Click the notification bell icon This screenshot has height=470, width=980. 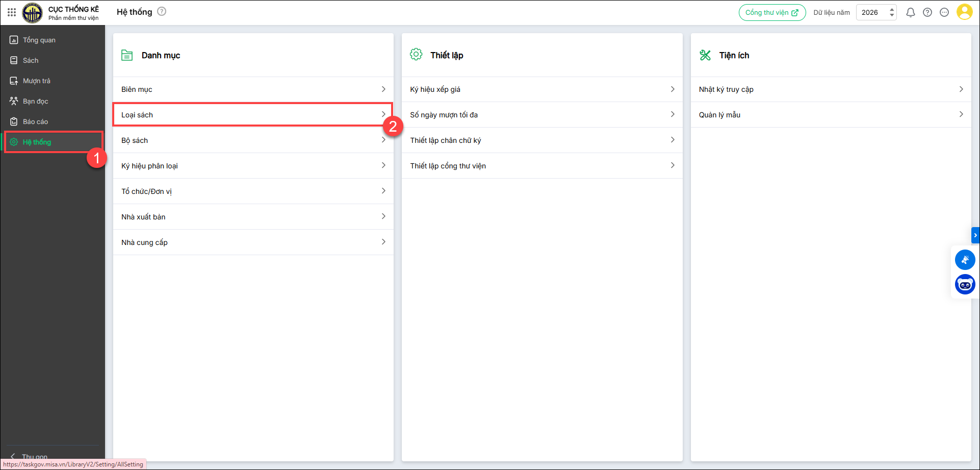(x=910, y=13)
